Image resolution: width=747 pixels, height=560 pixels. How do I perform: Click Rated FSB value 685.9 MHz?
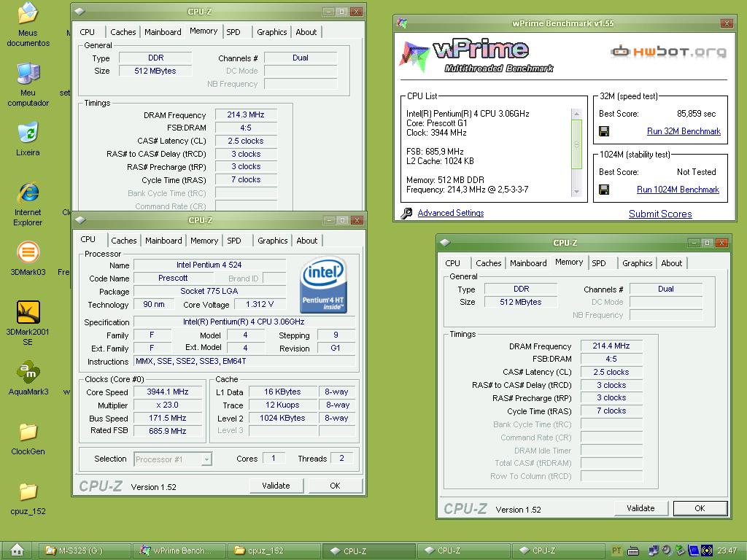pos(168,431)
